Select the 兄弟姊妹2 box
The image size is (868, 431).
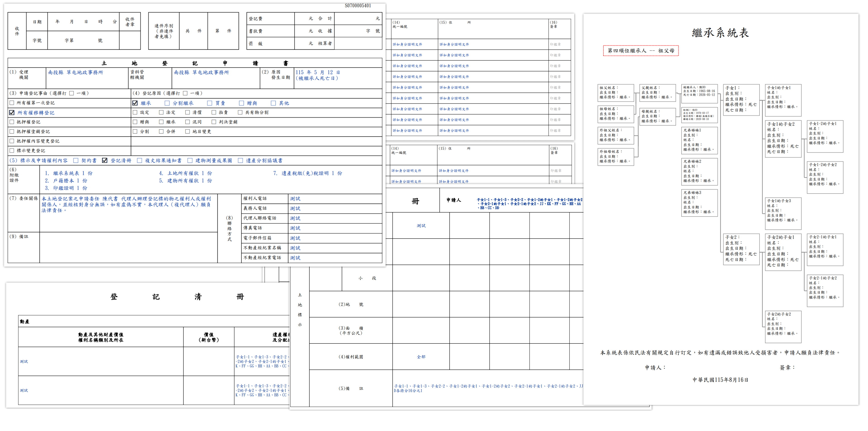pyautogui.click(x=700, y=172)
